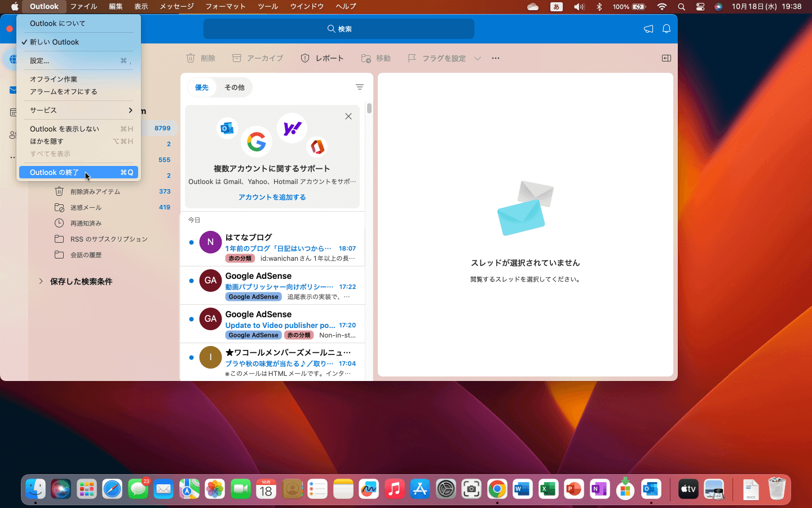Click the folder icon beside 移動

tap(366, 58)
